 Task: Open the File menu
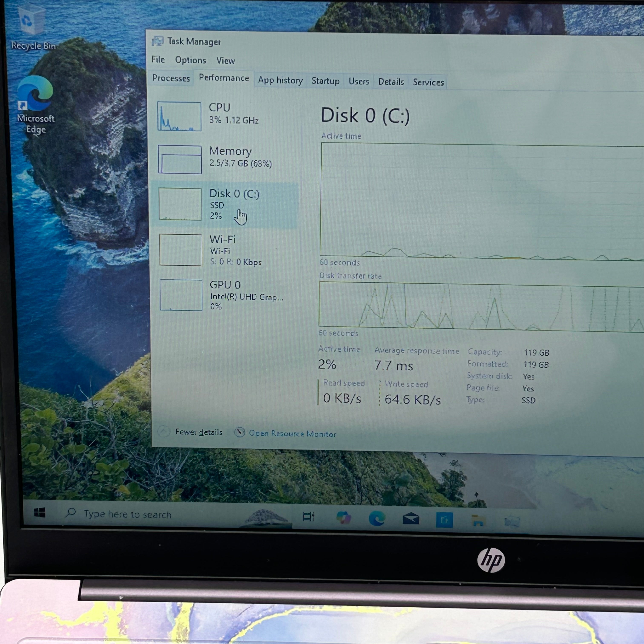pyautogui.click(x=158, y=59)
